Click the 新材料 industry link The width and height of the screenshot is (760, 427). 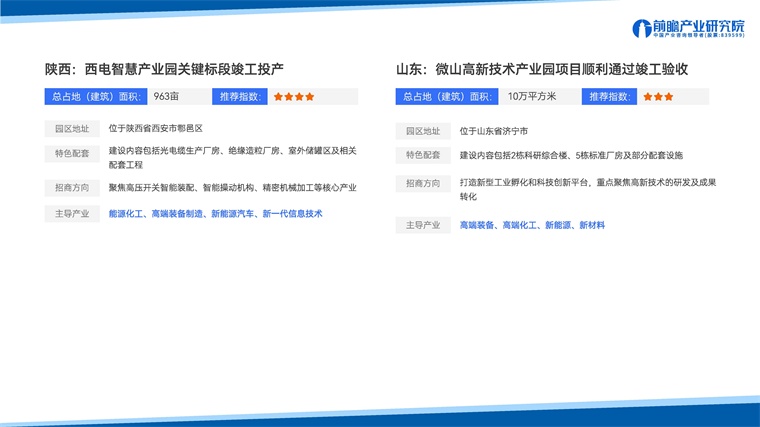coord(591,226)
